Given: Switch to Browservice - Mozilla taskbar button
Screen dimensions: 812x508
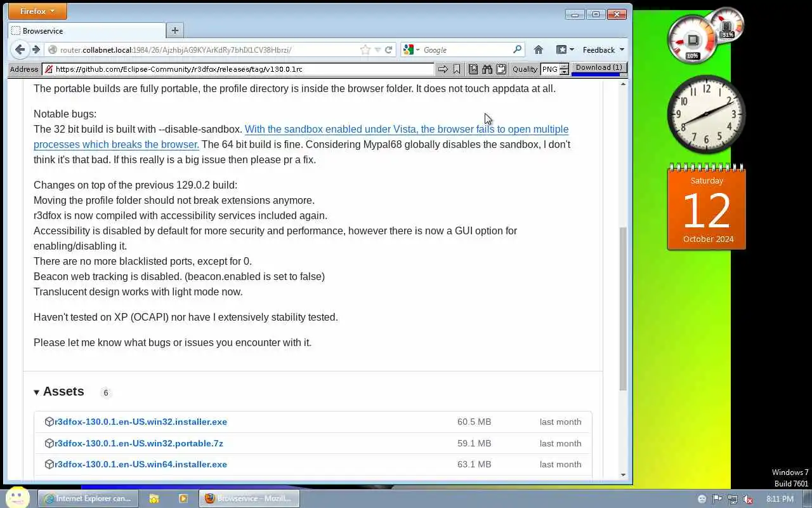Looking at the screenshot, I should tap(249, 498).
